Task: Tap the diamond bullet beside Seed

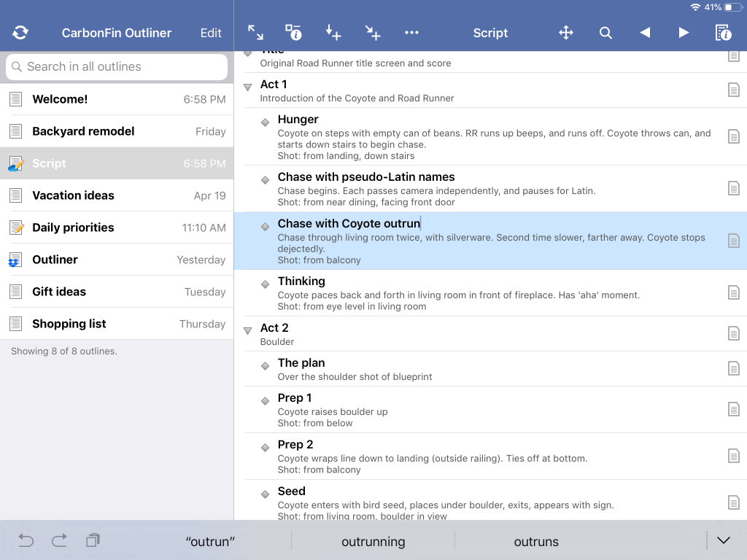Action: tap(266, 494)
